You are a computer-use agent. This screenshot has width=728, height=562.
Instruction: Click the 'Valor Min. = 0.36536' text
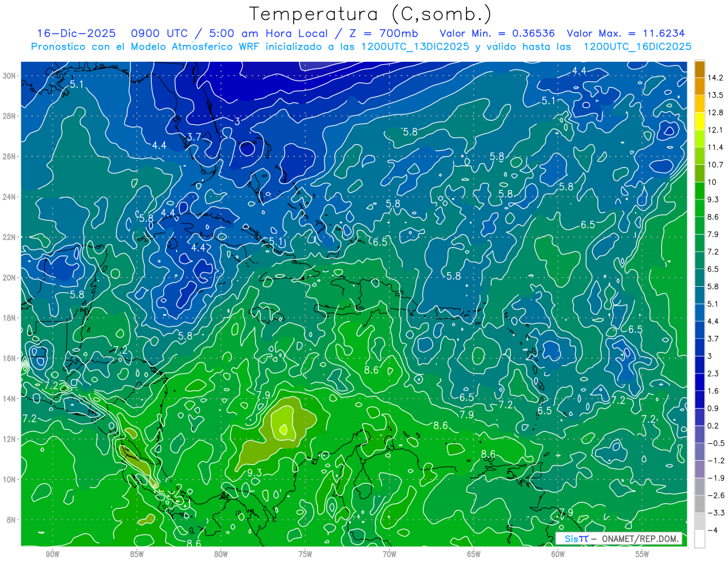[x=496, y=33]
